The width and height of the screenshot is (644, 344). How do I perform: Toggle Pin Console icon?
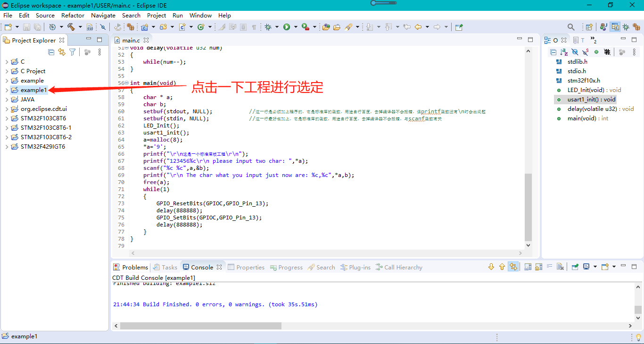(575, 267)
